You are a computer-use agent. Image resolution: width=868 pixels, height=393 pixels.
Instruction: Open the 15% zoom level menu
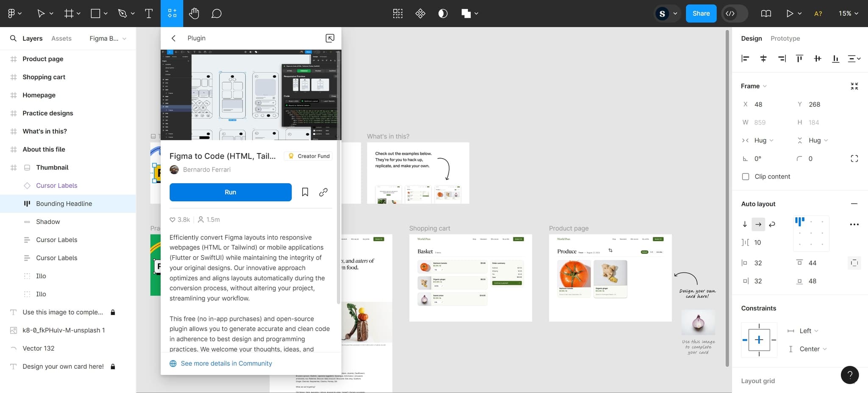(848, 14)
